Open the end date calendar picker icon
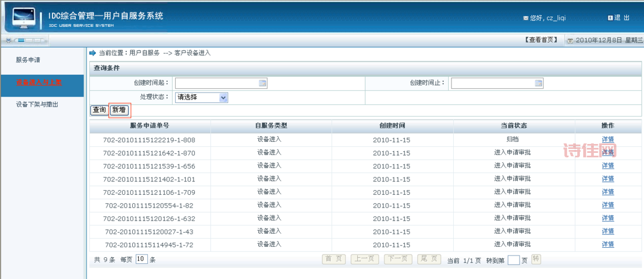 pos(539,83)
